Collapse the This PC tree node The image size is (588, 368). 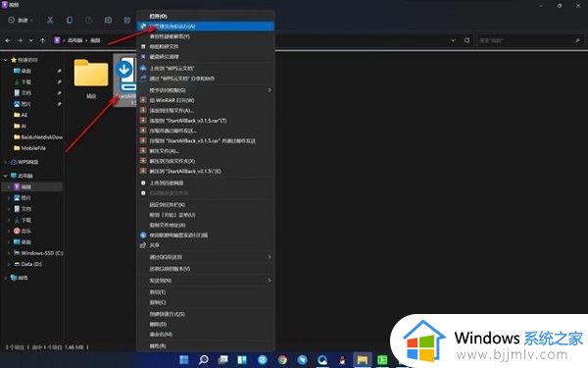5,176
